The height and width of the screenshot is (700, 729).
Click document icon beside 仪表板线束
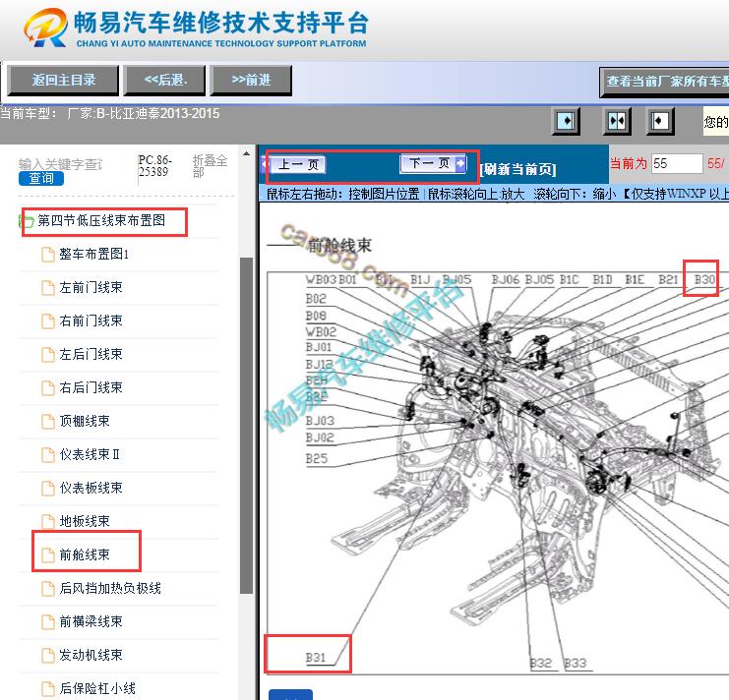coord(48,489)
